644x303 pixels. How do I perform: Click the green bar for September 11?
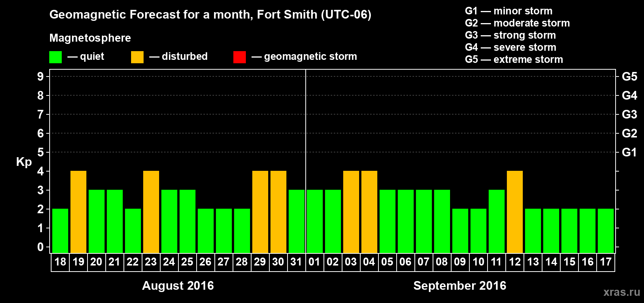(x=497, y=221)
